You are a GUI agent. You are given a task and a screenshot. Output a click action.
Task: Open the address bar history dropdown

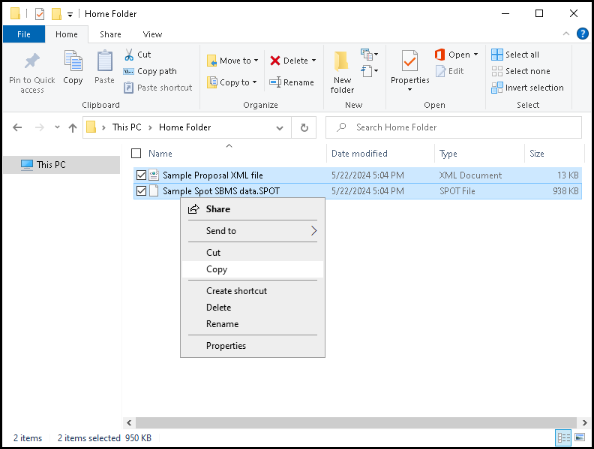pyautogui.click(x=280, y=128)
